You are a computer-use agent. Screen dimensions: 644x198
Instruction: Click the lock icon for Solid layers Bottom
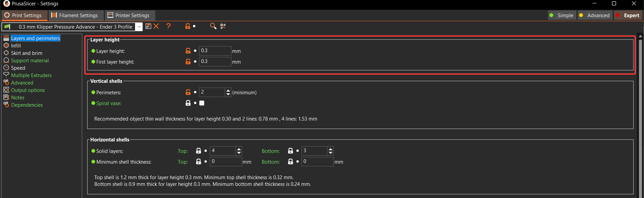pos(290,151)
